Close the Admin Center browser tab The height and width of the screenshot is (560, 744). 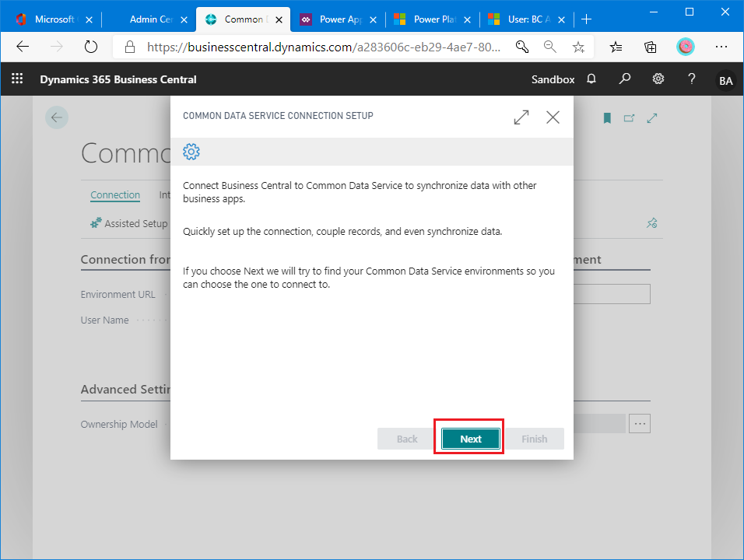click(x=184, y=19)
